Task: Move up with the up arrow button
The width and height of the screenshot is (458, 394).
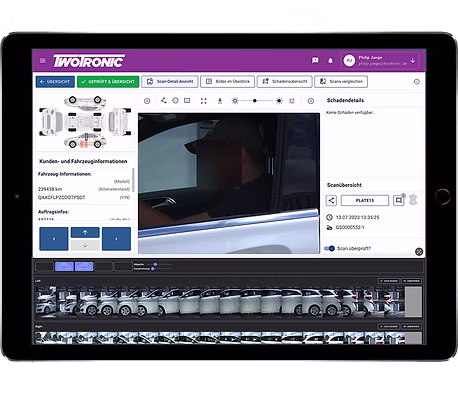Action: 85,232
